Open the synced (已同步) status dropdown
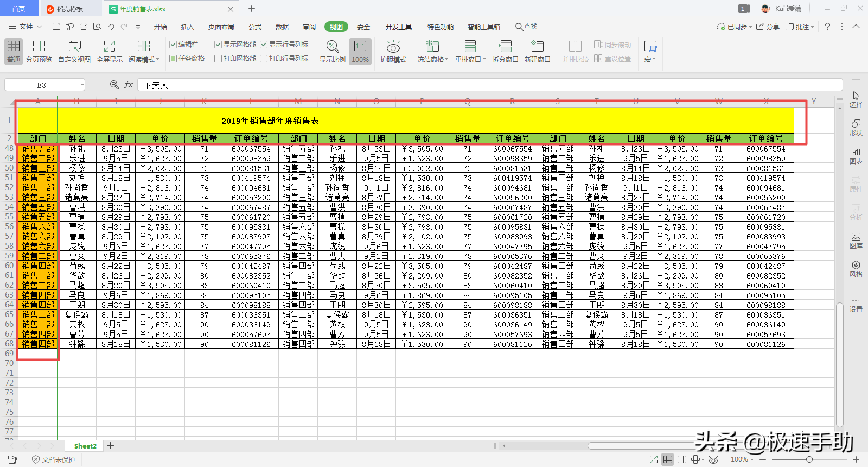 pos(734,27)
